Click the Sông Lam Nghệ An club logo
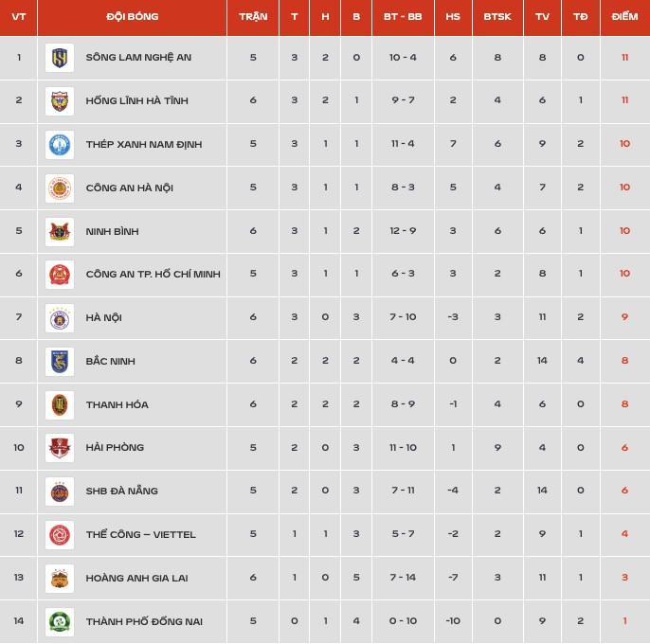The height and width of the screenshot is (644, 650). [60, 58]
